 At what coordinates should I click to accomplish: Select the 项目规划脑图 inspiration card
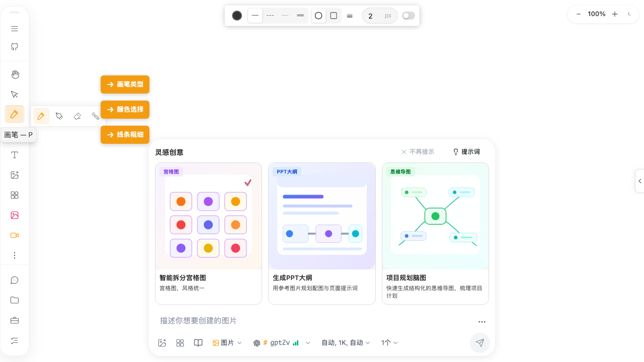(435, 233)
